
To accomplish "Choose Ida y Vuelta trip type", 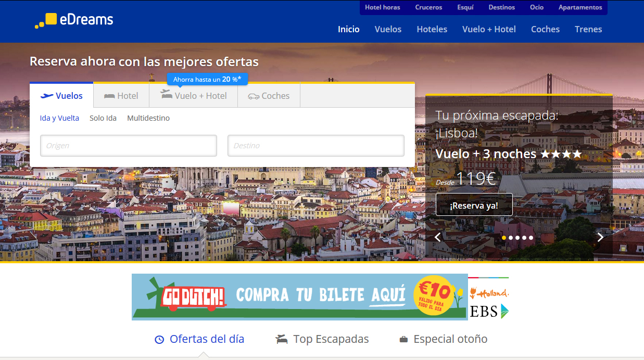I will (x=59, y=118).
